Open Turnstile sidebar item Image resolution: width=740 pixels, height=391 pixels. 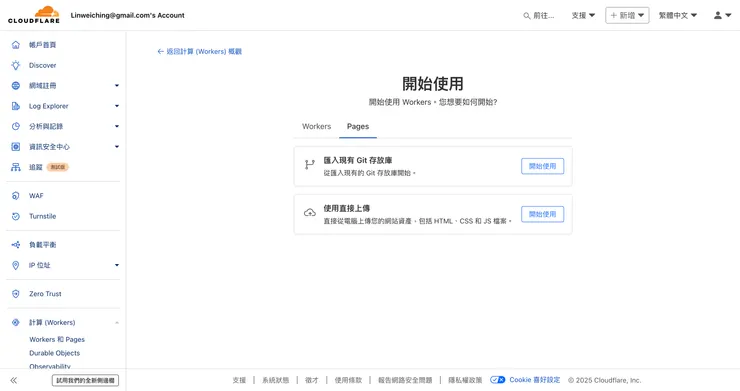click(42, 216)
